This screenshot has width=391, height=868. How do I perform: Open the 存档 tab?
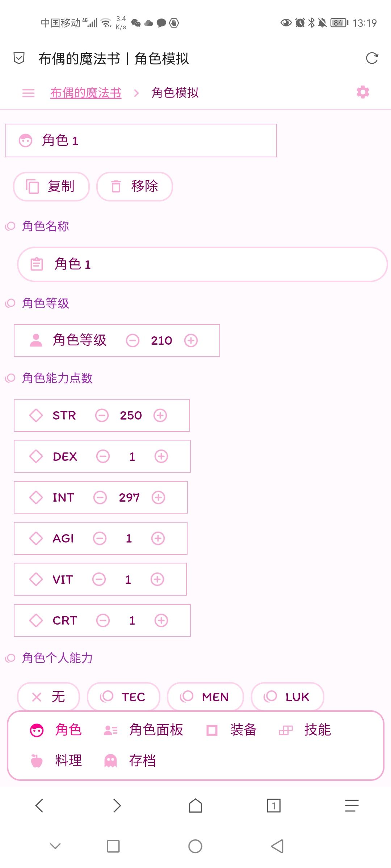[x=130, y=761]
